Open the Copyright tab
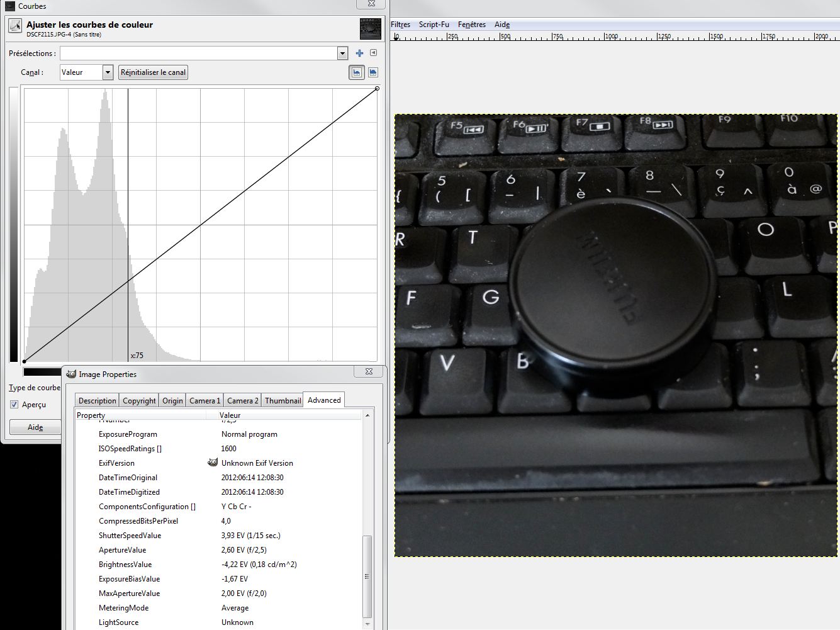 (x=139, y=401)
